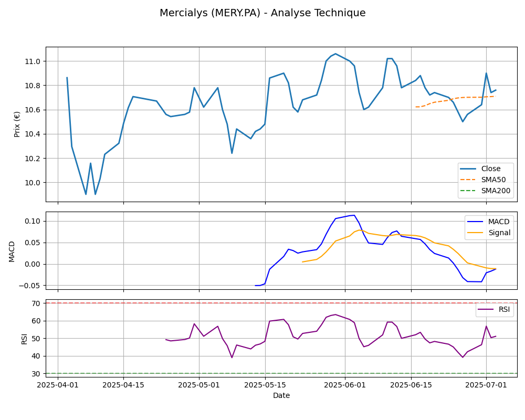Click the 40 RSI tick label
The width and height of the screenshot is (525, 420).
[x=36, y=356]
